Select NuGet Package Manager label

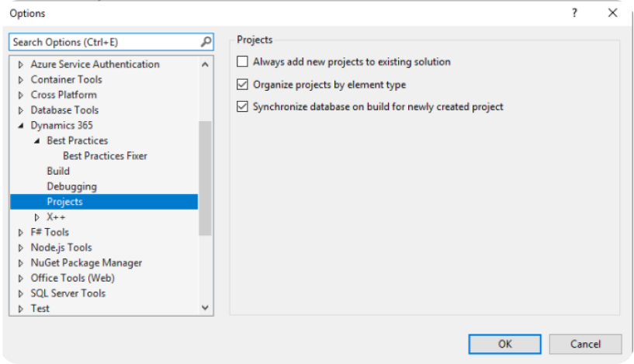coord(86,263)
